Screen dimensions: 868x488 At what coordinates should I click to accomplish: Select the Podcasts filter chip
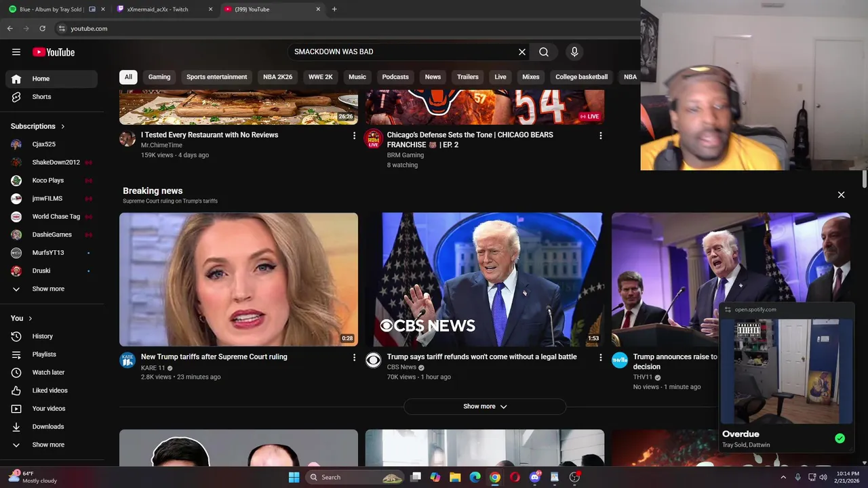[x=395, y=77]
